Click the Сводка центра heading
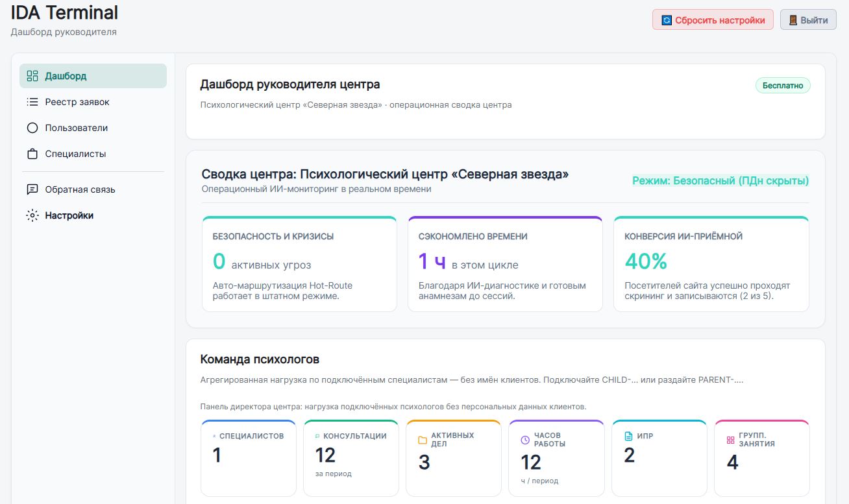This screenshot has height=504, width=849. [x=385, y=174]
